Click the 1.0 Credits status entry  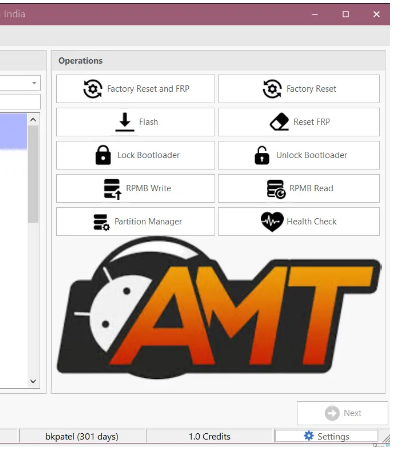(x=209, y=436)
